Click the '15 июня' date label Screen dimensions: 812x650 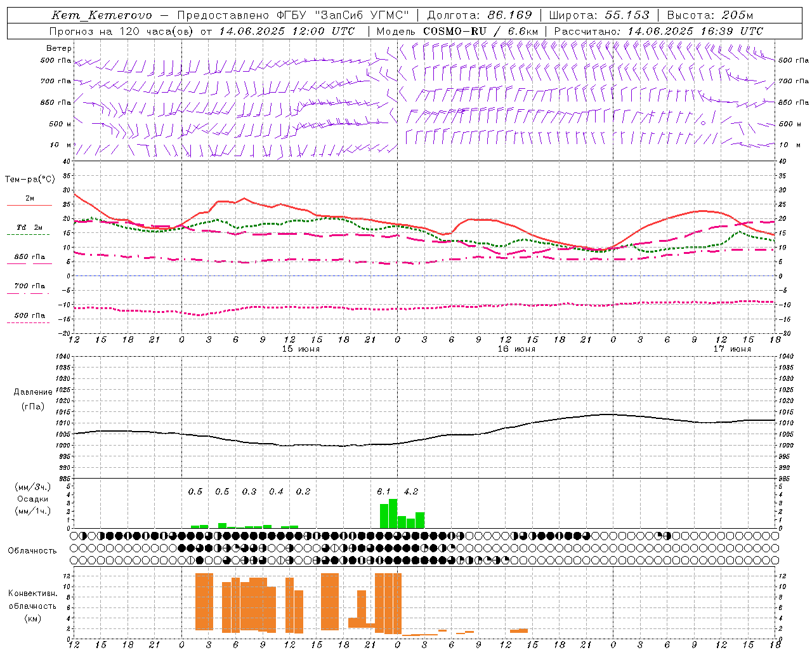301,349
